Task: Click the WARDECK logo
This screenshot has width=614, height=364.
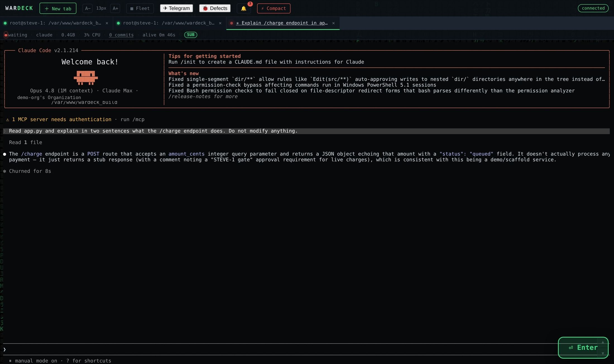Action: pos(19,8)
